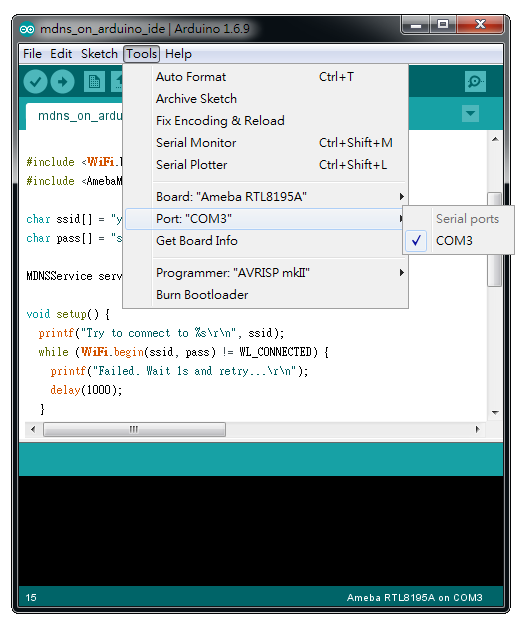Click the void setup() code line
The image size is (526, 626).
[x=68, y=314]
